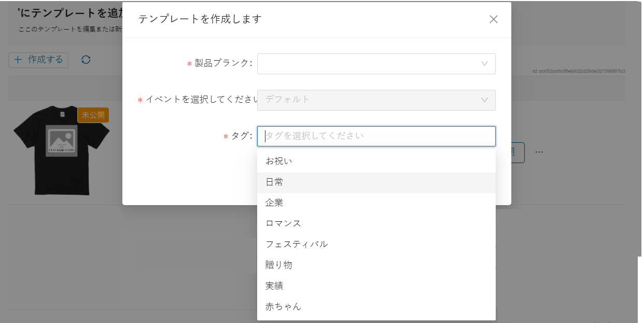Pick 企業 in the tag dropdown
Viewport: 644px width, 323px height.
tap(274, 203)
